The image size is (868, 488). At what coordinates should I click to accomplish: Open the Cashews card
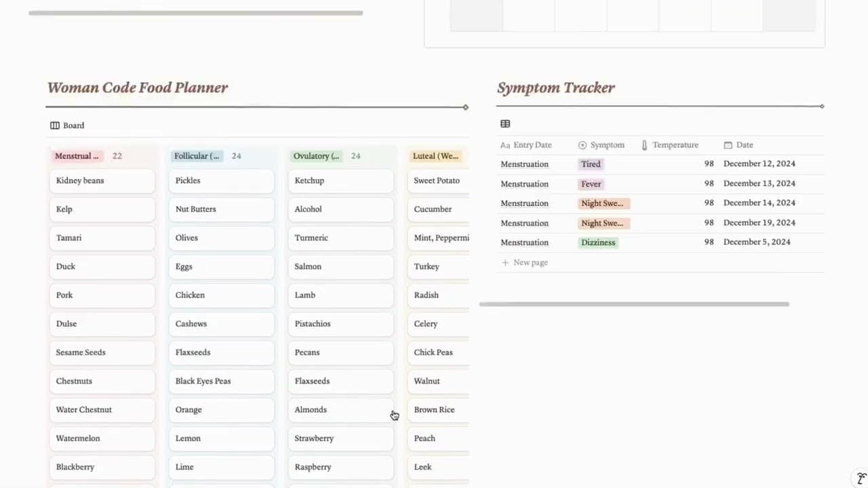(222, 324)
